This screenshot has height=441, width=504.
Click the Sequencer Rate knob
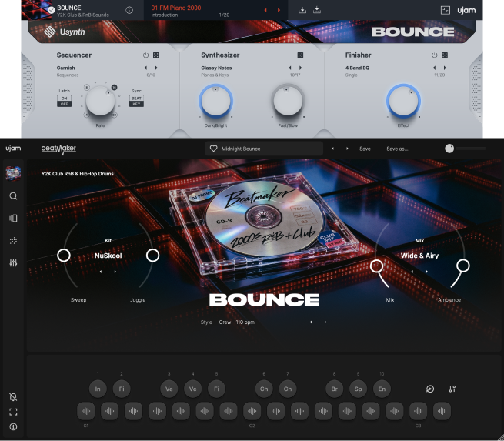click(100, 101)
